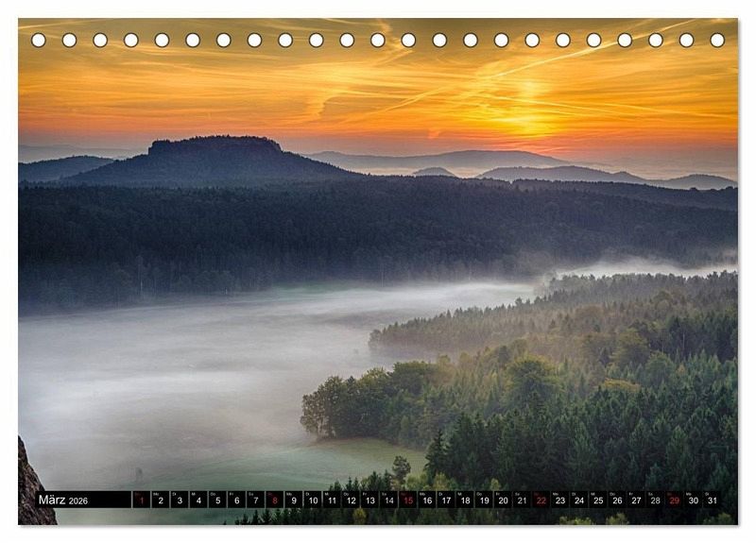Select calendar date 6

[237, 500]
